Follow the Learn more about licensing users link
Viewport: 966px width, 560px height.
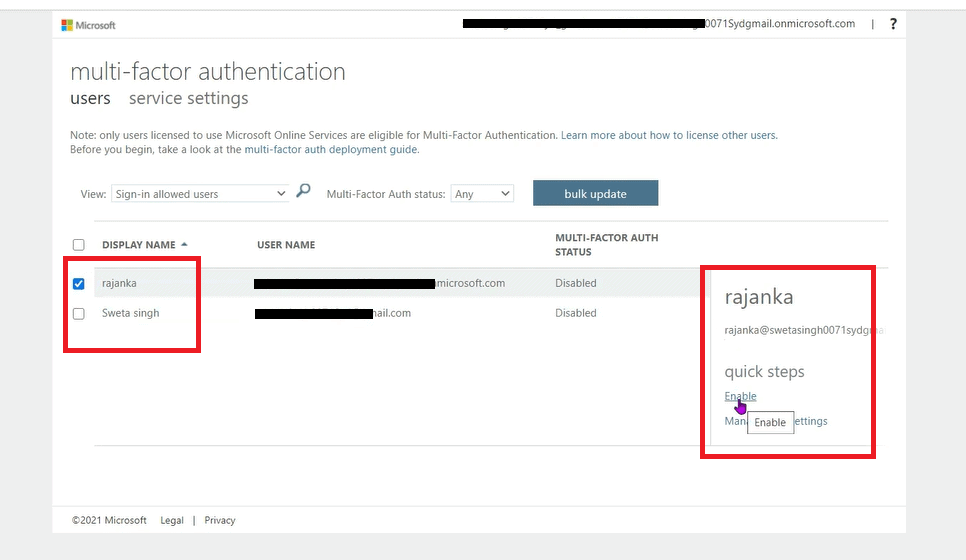click(668, 135)
